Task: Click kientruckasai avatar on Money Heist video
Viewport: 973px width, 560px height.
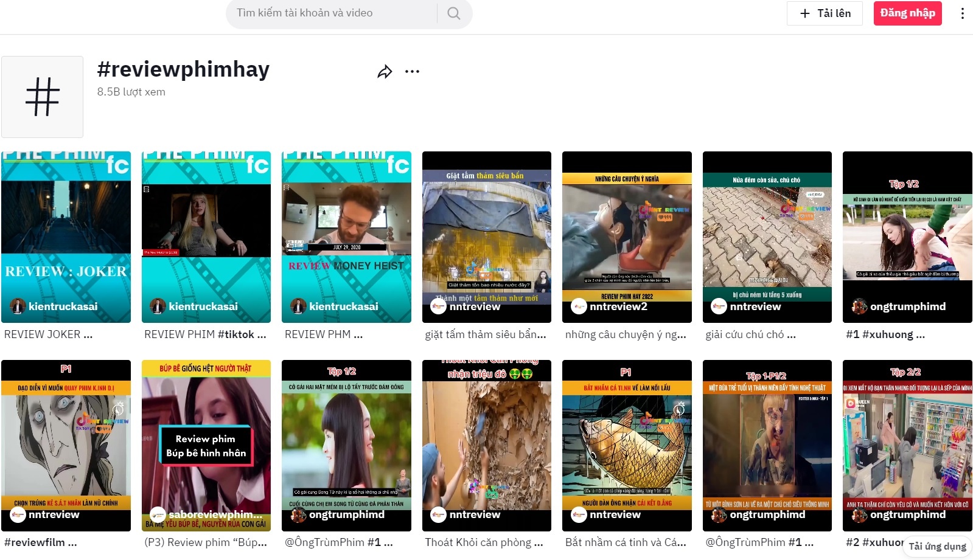Action: 298,306
